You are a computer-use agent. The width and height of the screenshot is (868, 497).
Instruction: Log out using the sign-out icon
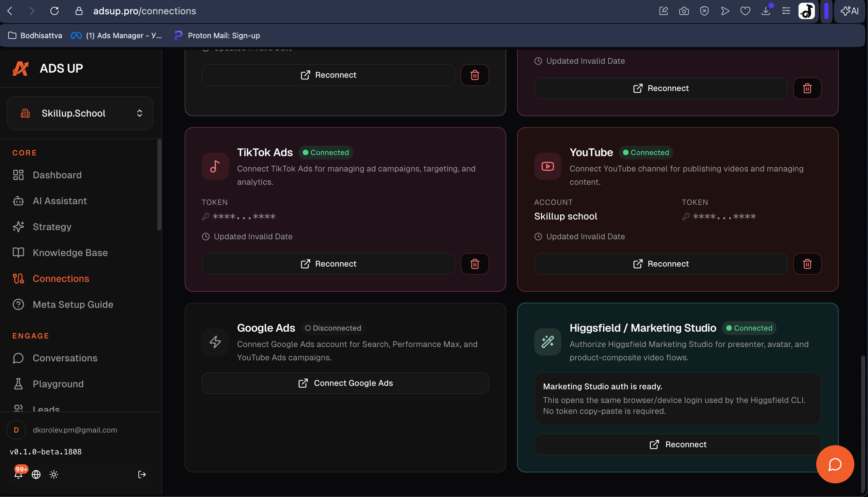coord(142,475)
